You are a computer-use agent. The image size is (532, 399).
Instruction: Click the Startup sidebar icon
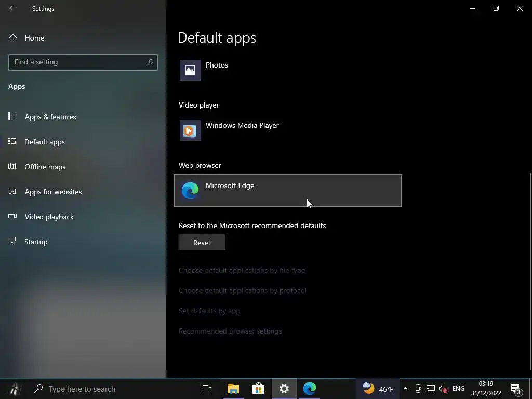click(x=12, y=241)
